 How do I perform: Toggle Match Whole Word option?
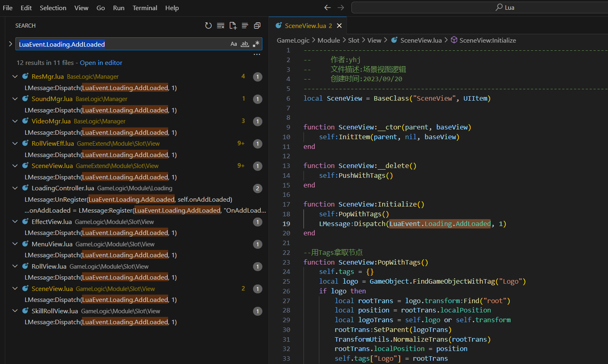click(244, 44)
